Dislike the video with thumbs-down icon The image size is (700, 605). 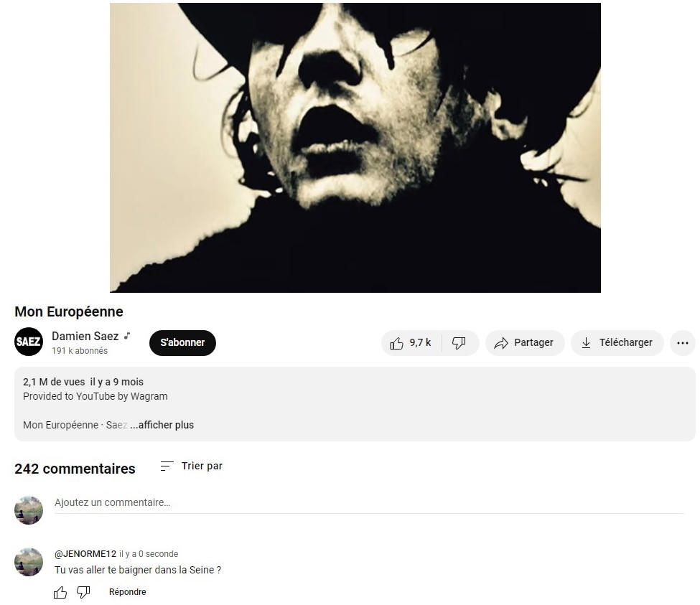459,342
